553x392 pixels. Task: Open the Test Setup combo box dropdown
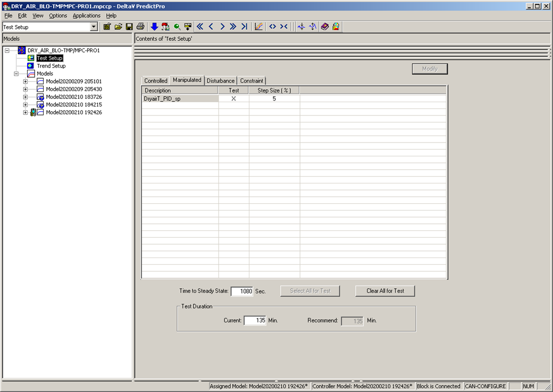click(94, 27)
